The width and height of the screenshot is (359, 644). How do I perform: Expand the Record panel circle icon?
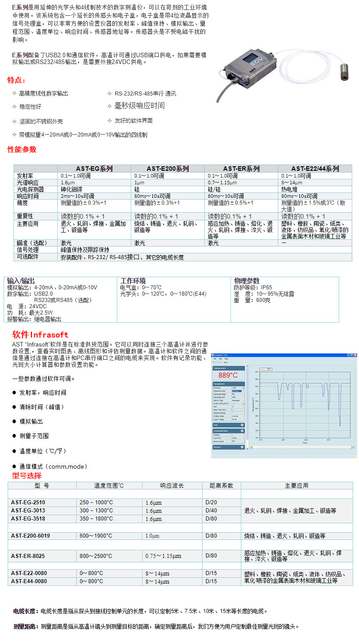coord(243,447)
